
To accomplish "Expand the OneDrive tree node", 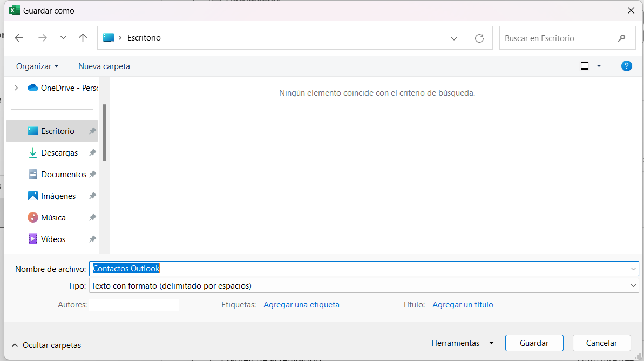I will click(16, 88).
